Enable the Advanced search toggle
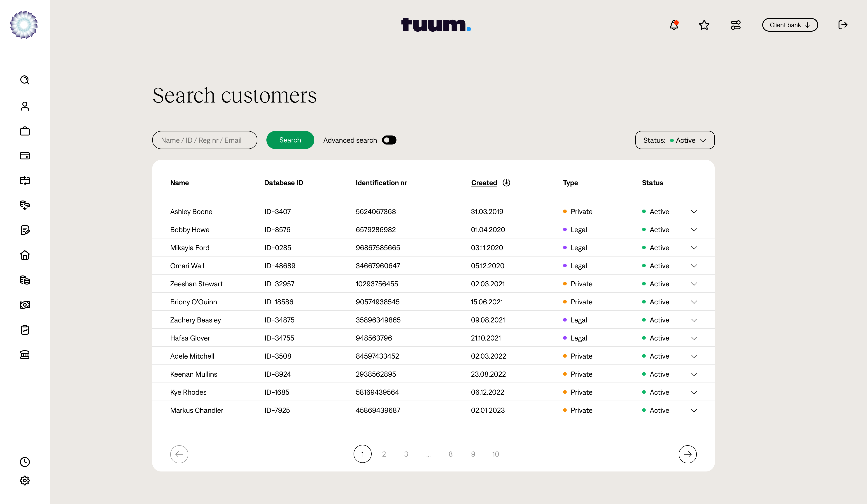Screen dimensions: 867x504 click(389, 140)
